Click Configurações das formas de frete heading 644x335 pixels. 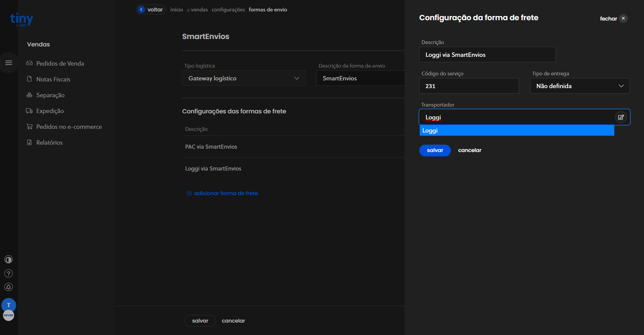tap(234, 111)
